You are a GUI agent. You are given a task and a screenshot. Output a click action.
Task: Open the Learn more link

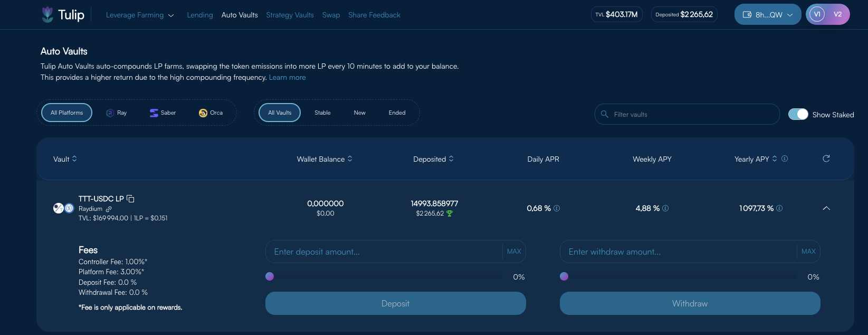coord(287,77)
